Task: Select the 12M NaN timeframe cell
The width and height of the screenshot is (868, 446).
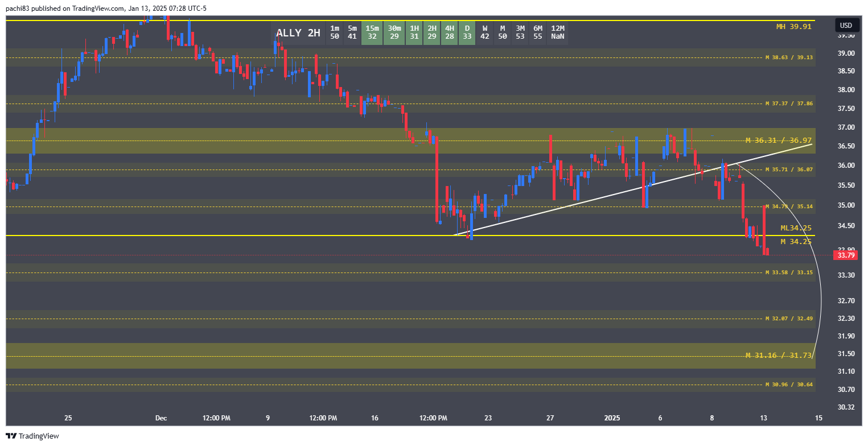Action: click(557, 32)
